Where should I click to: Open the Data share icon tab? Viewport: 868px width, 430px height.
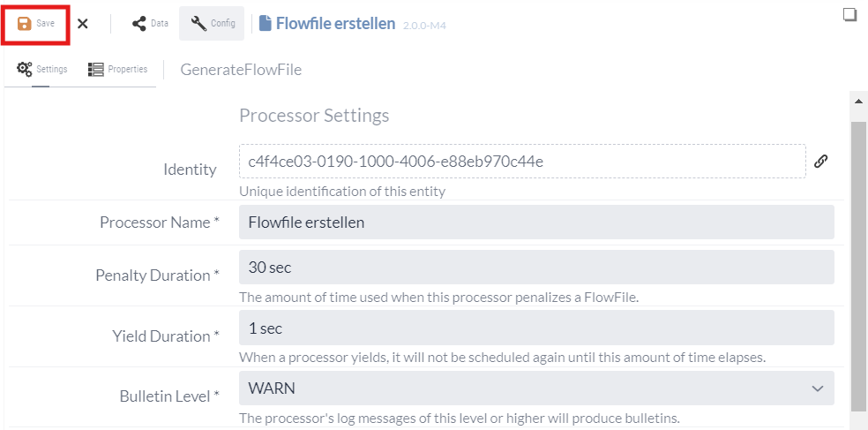point(139,24)
